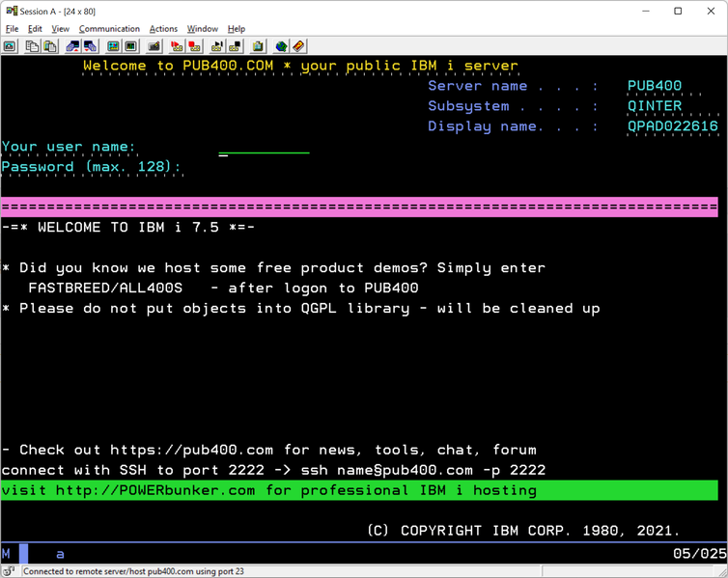The height and width of the screenshot is (578, 728).
Task: Stop macro recording with red square icon
Action: pyautogui.click(x=194, y=46)
